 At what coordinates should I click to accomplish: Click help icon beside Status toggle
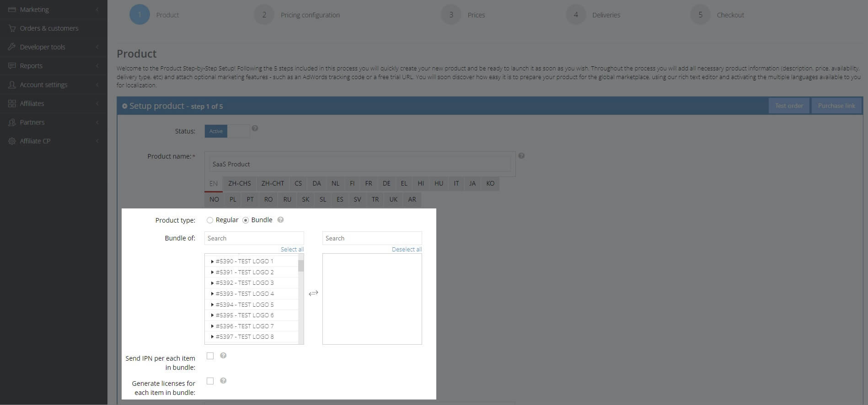255,128
